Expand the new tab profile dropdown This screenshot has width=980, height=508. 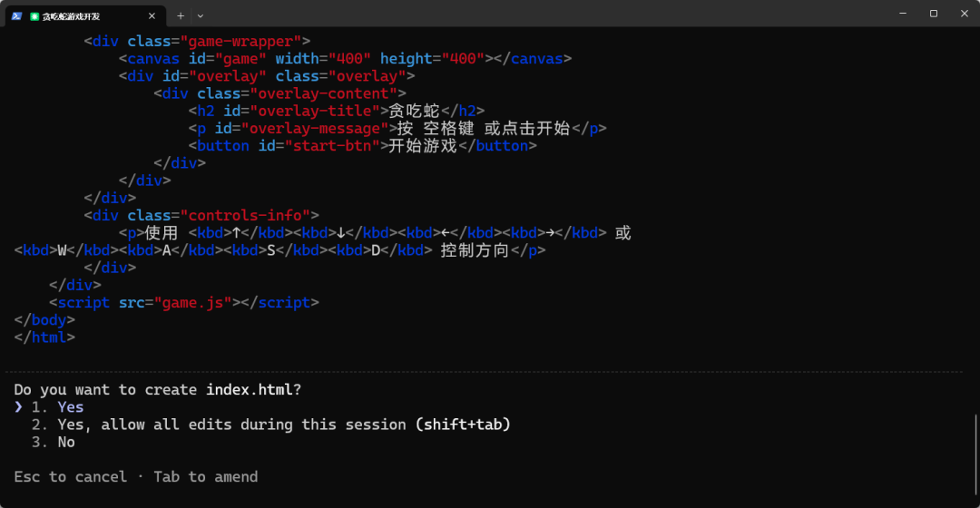click(x=201, y=15)
